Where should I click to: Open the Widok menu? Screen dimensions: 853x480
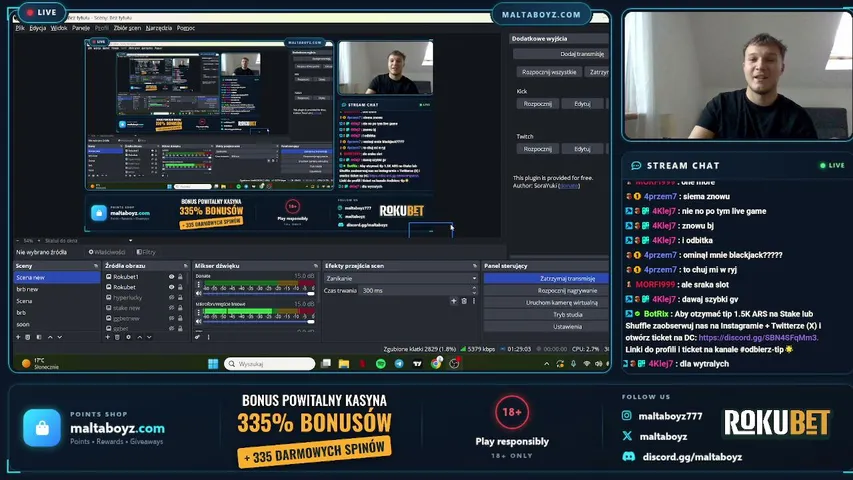tap(59, 28)
